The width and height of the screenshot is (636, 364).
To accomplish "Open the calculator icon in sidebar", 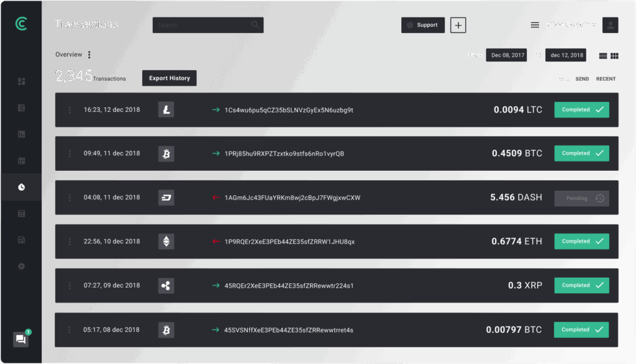I will [21, 214].
